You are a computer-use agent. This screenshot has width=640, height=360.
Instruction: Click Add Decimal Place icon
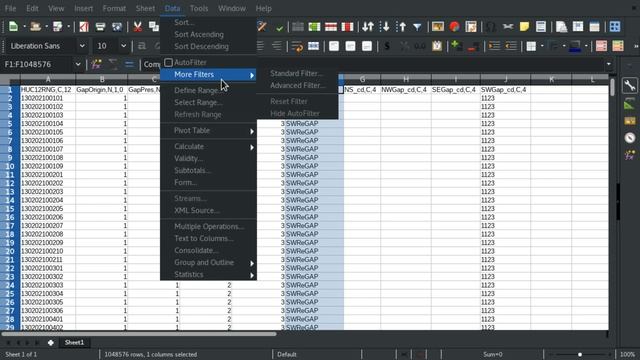[456, 46]
